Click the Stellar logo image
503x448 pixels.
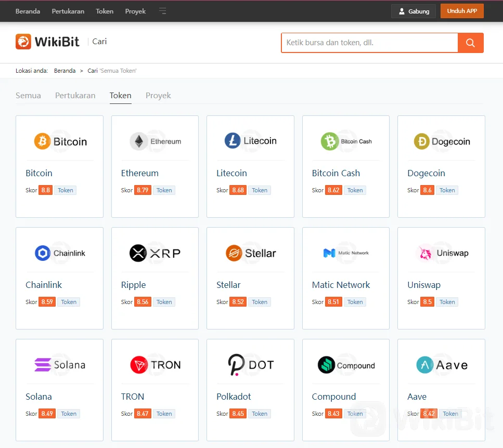point(251,253)
